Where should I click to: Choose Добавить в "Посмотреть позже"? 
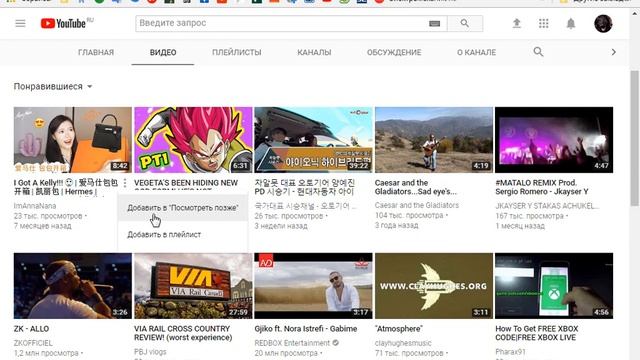coord(182,208)
